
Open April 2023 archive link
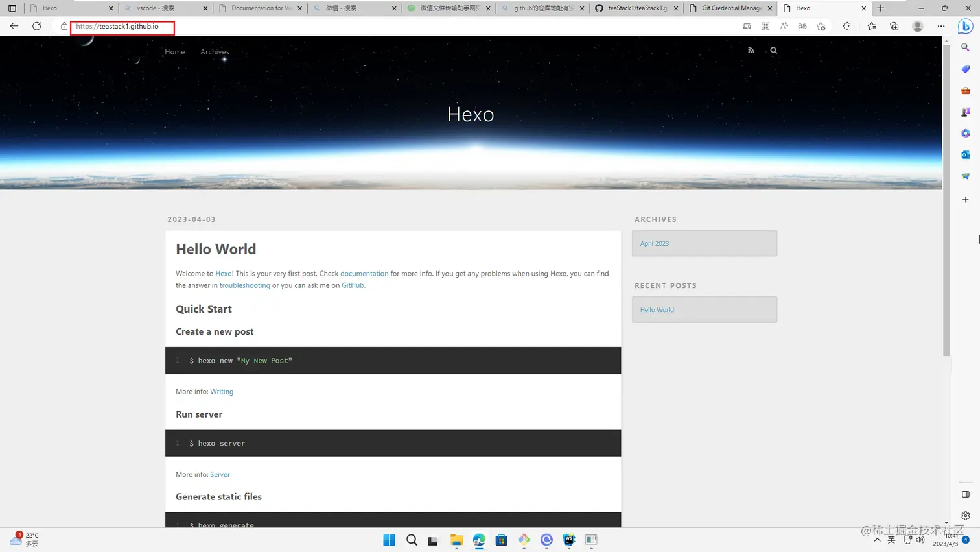[x=655, y=244]
